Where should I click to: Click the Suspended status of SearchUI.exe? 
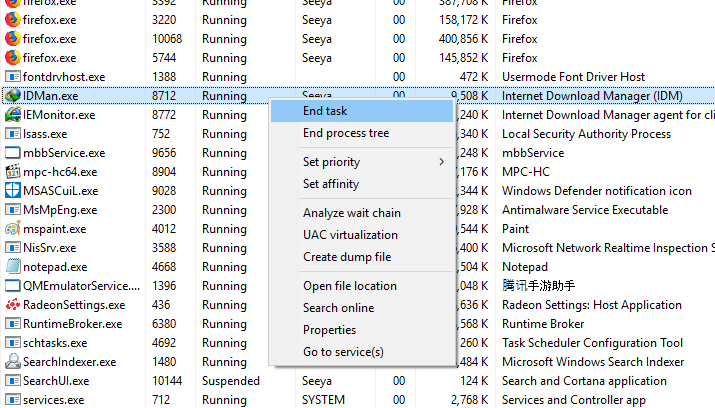pyautogui.click(x=231, y=381)
